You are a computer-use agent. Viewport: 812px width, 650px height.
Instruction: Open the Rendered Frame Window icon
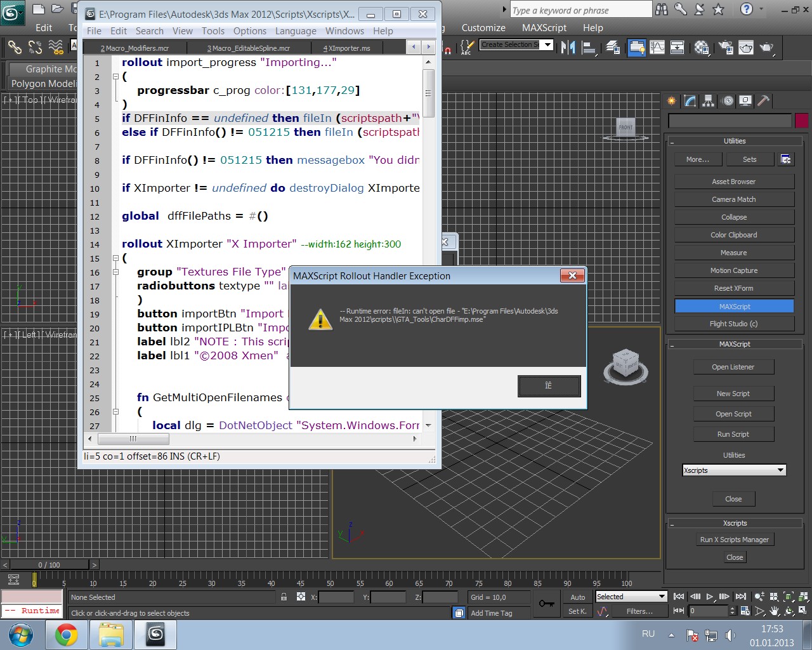point(746,47)
